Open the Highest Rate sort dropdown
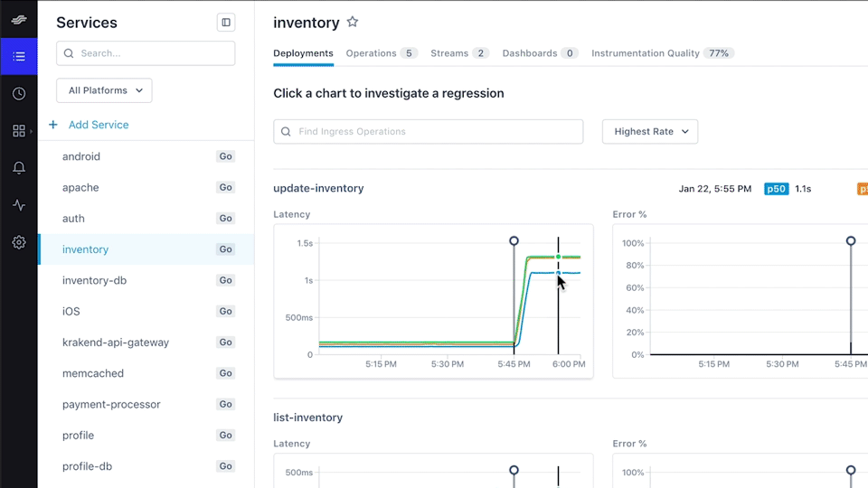The width and height of the screenshot is (868, 488). pos(650,131)
